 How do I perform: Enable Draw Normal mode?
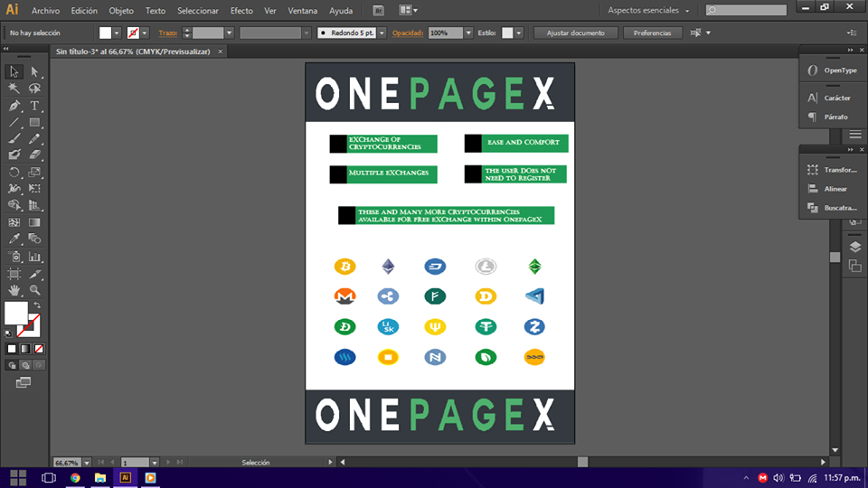tap(12, 366)
